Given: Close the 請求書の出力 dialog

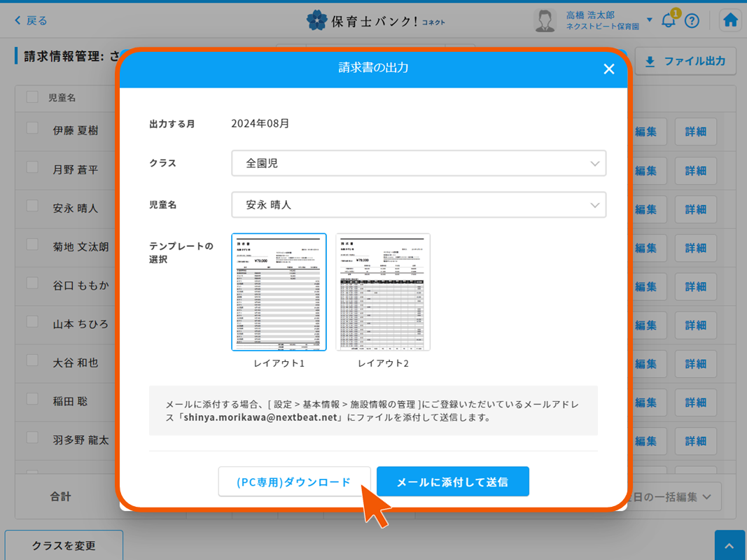Looking at the screenshot, I should (x=608, y=69).
